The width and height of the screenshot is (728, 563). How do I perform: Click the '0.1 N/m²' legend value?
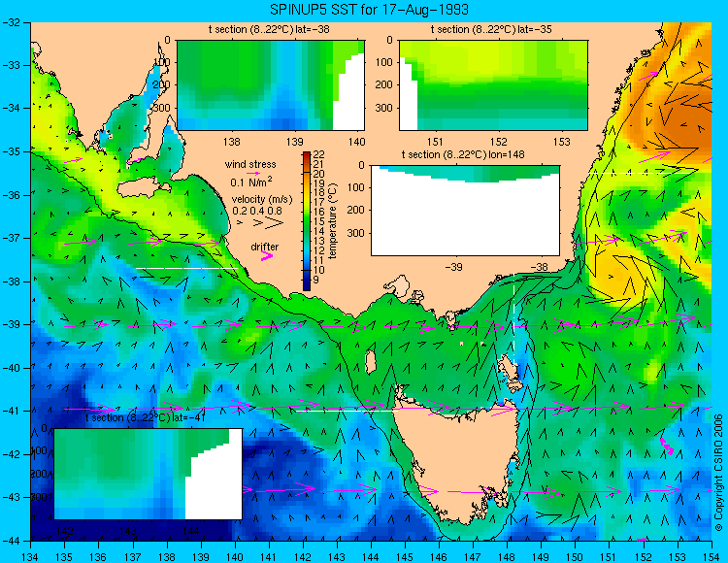tap(251, 182)
